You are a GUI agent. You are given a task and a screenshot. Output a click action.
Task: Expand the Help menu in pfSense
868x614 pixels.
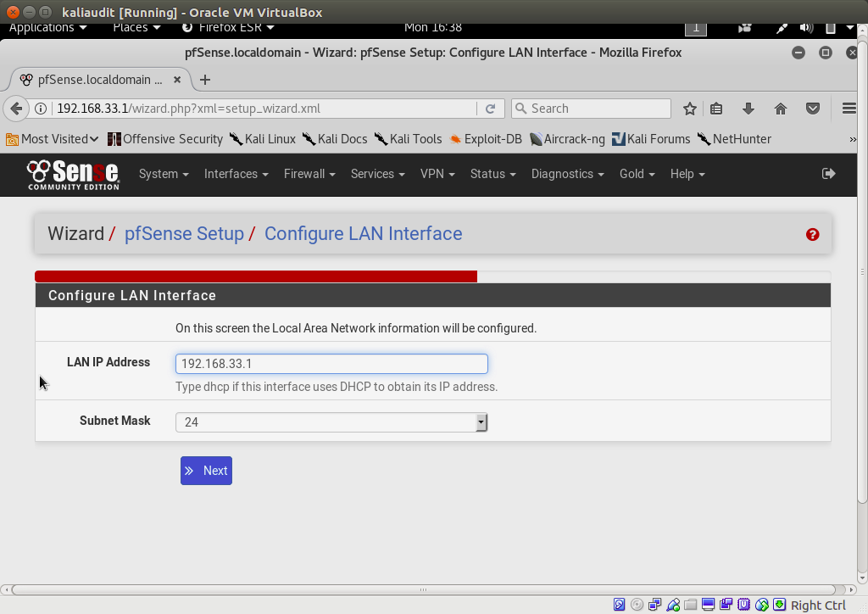pyautogui.click(x=687, y=174)
